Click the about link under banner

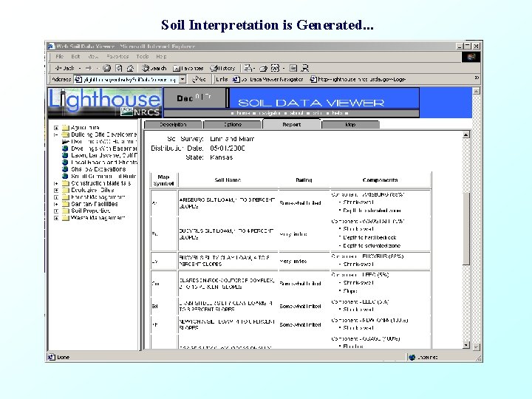coord(295,113)
